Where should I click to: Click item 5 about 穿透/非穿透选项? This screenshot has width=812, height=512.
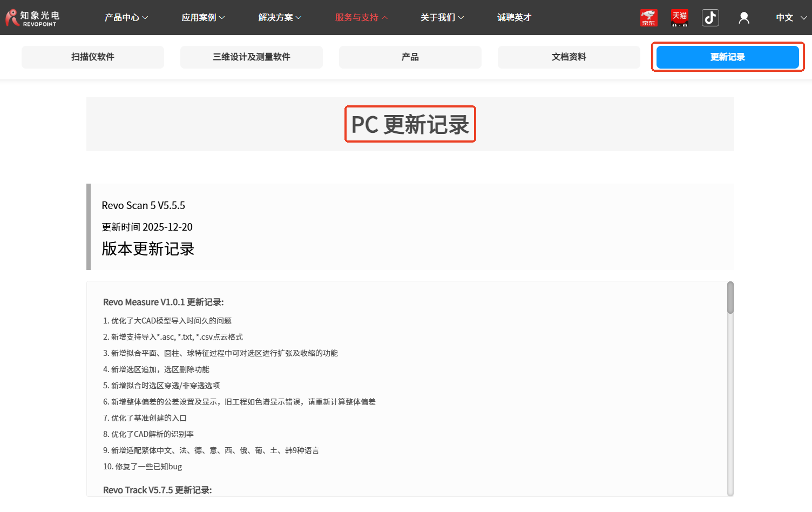pyautogui.click(x=161, y=386)
